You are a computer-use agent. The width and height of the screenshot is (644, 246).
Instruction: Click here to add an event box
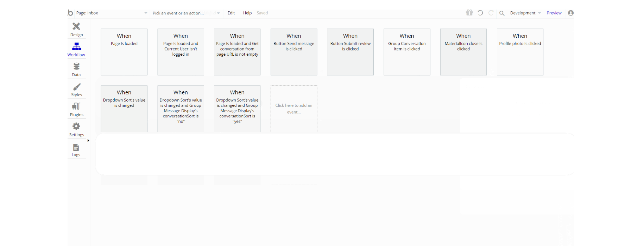pyautogui.click(x=294, y=109)
